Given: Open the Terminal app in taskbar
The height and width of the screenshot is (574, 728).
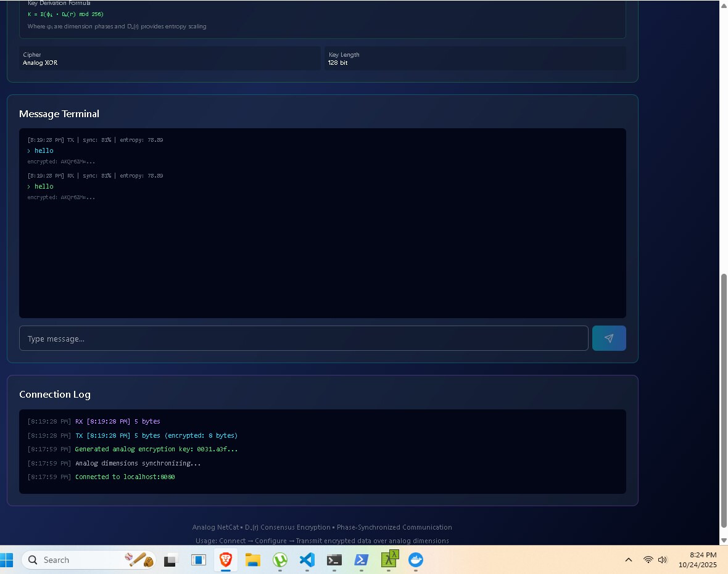Looking at the screenshot, I should [x=334, y=560].
